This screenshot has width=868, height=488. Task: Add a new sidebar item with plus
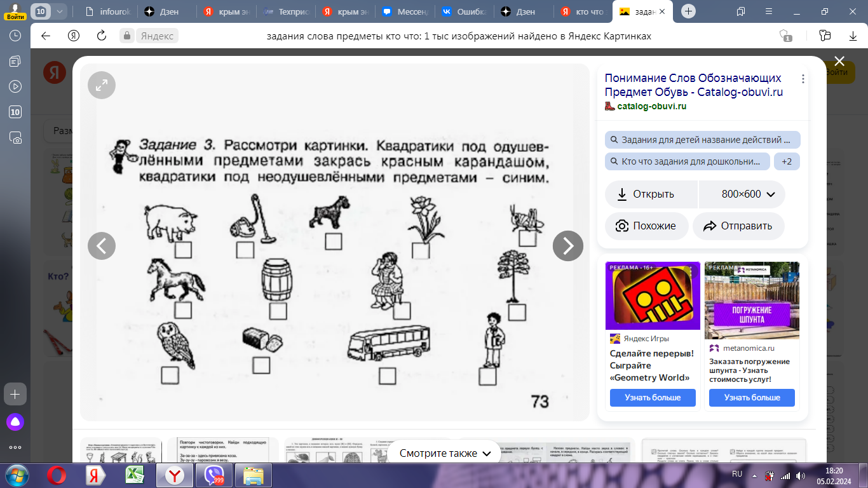tap(15, 394)
